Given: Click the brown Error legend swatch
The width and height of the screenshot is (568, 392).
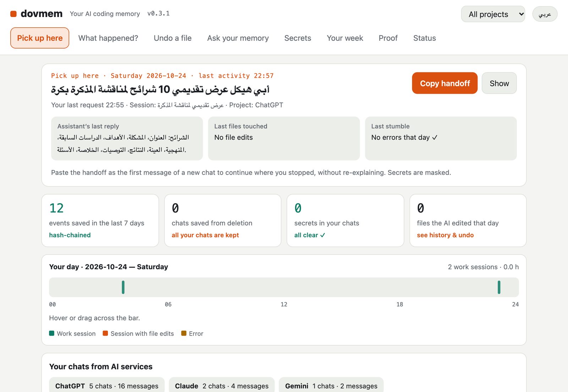Looking at the screenshot, I should [x=184, y=333].
